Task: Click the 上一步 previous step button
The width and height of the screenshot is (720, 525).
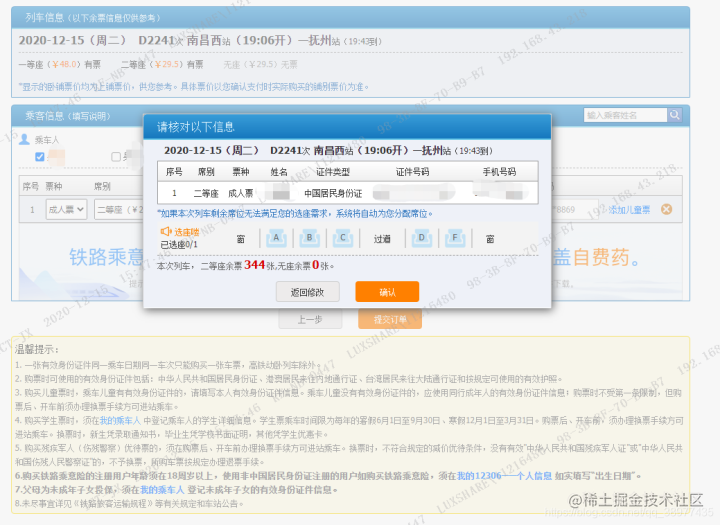Action: (x=310, y=319)
